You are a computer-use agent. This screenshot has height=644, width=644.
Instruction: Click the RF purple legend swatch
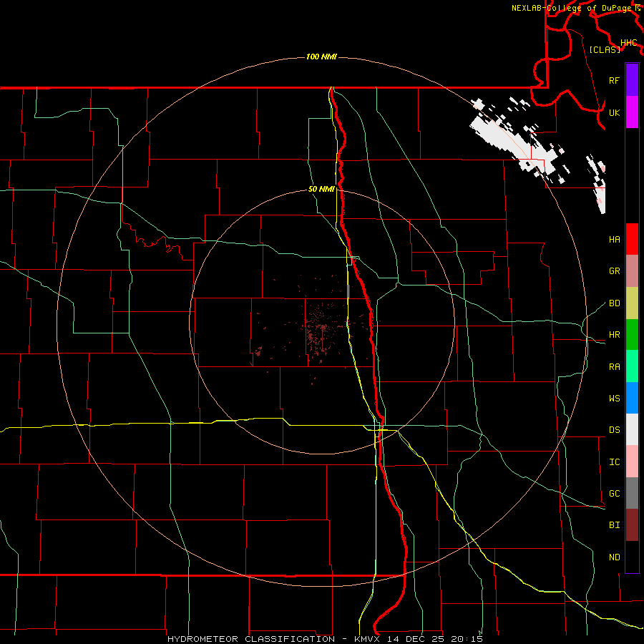(632, 80)
